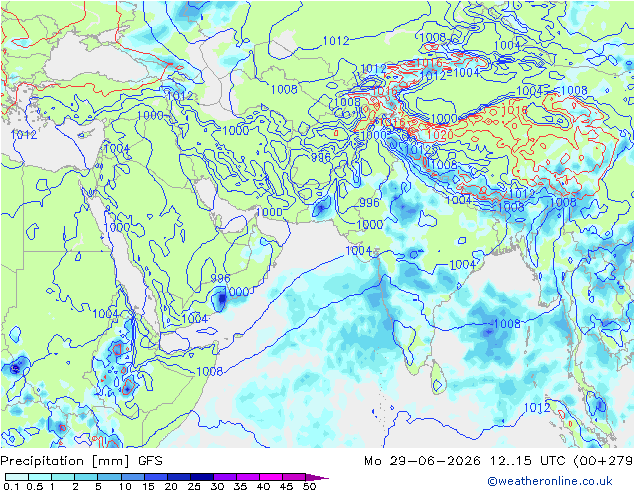Image resolution: width=634 pixels, height=490 pixels.
Task: Click the palest legend swatch between 0.1 and 0.5
Action: tap(17, 477)
